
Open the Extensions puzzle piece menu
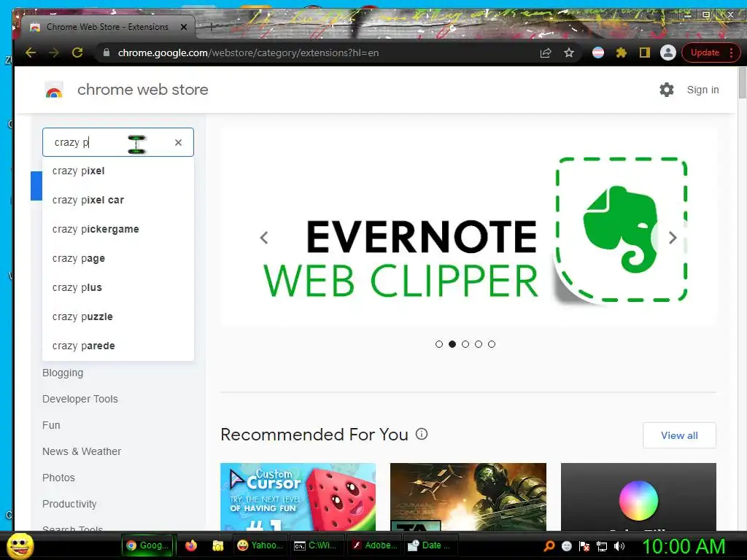pyautogui.click(x=622, y=52)
